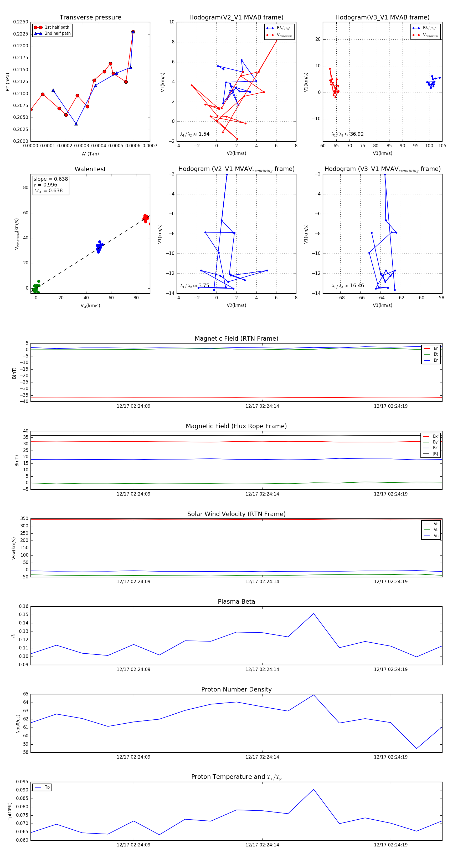The width and height of the screenshot is (473, 868).
Task: Click the green point cluster in WalenTest
Action: tap(36, 288)
